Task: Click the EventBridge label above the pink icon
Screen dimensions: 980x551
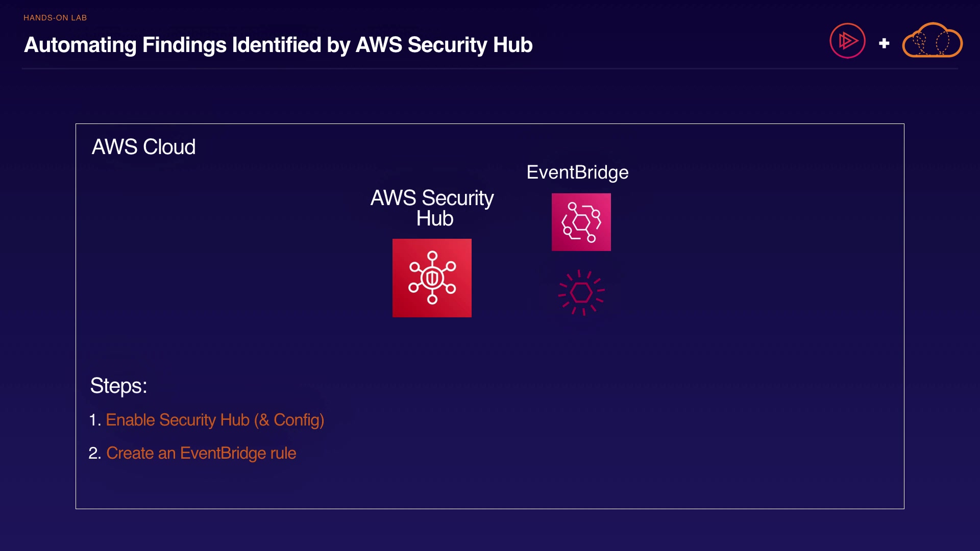Action: pyautogui.click(x=577, y=172)
